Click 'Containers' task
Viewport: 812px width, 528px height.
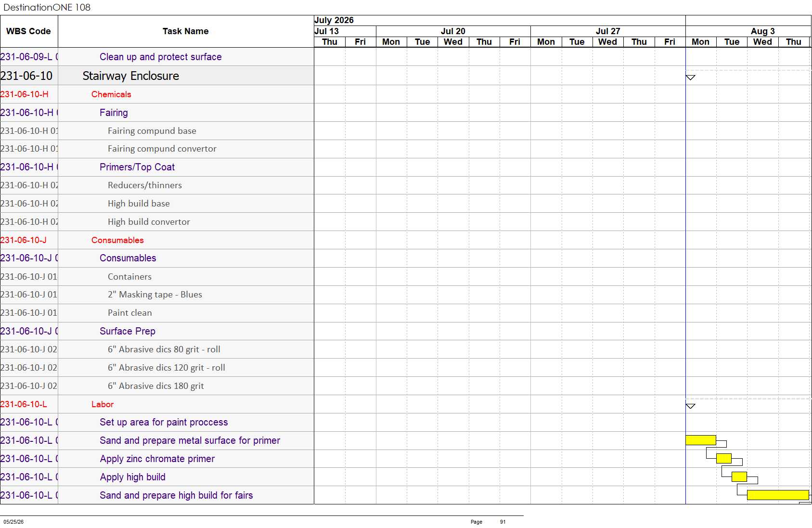[129, 277]
